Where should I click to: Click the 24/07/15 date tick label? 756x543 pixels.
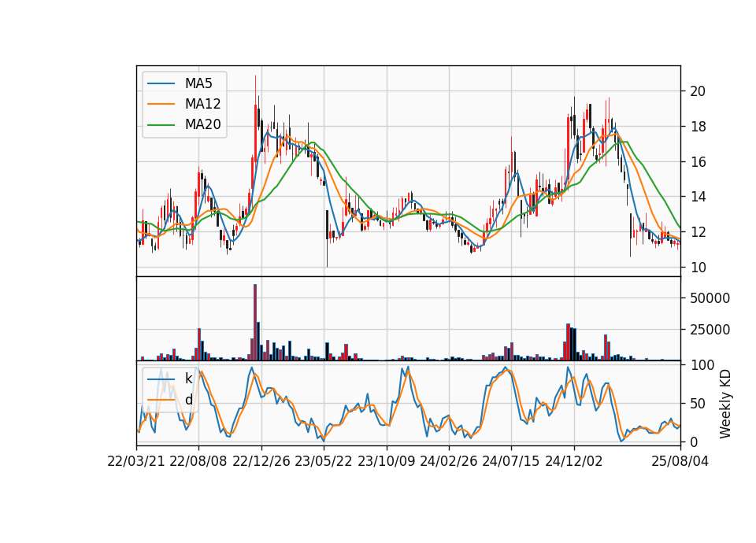511,461
